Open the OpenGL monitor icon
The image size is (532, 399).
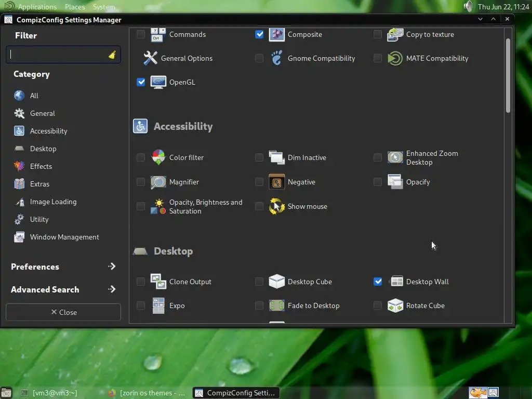tap(158, 82)
